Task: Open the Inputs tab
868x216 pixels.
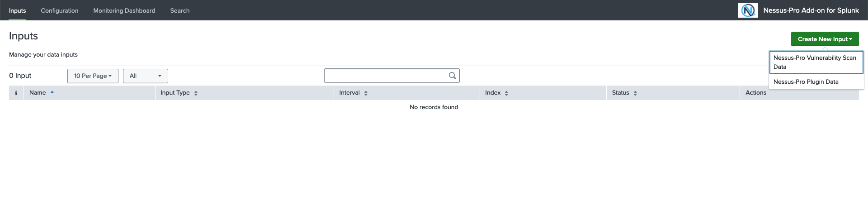Action: pyautogui.click(x=17, y=10)
